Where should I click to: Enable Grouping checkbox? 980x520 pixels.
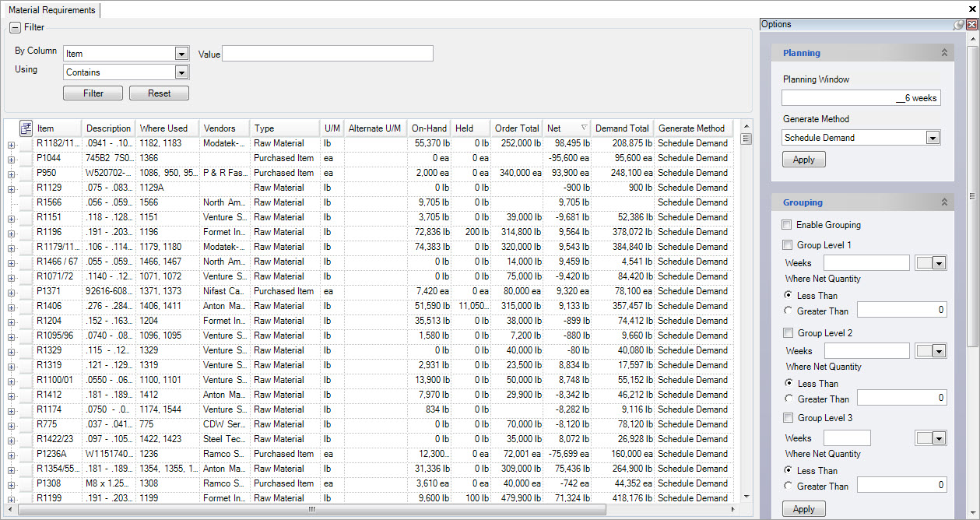[787, 225]
